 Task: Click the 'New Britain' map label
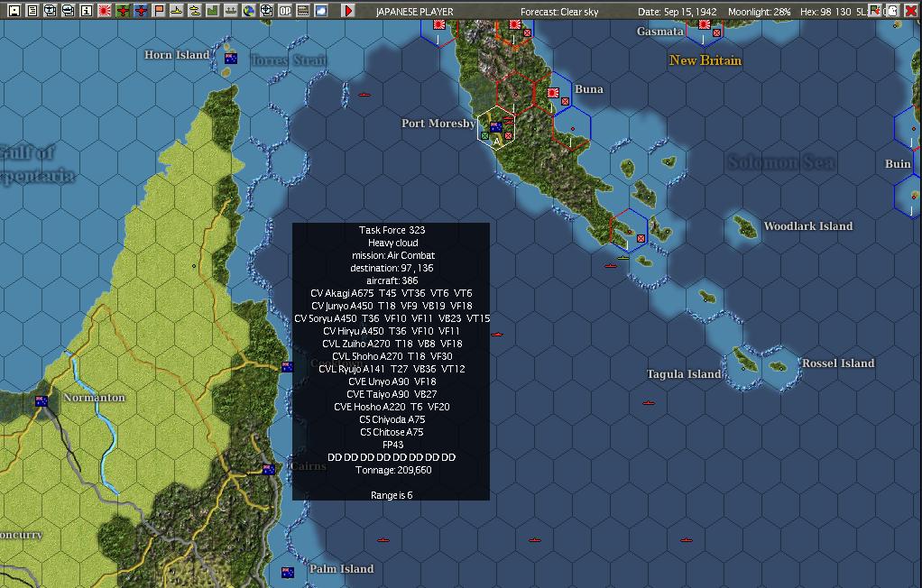click(705, 60)
